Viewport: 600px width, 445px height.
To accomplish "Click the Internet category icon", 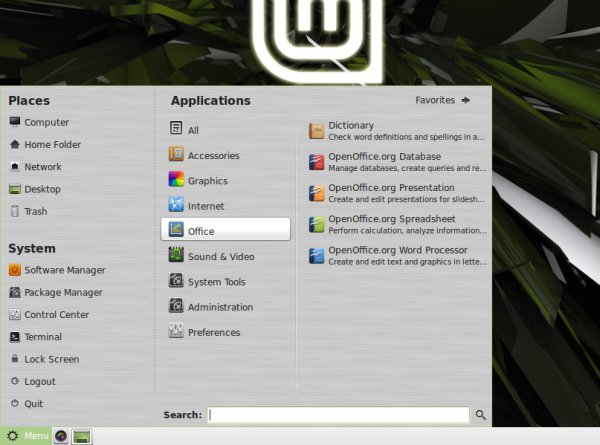I will tap(176, 204).
